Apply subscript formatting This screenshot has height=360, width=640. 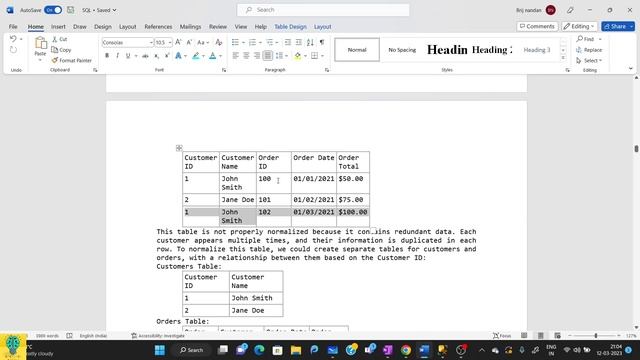pyautogui.click(x=156, y=56)
